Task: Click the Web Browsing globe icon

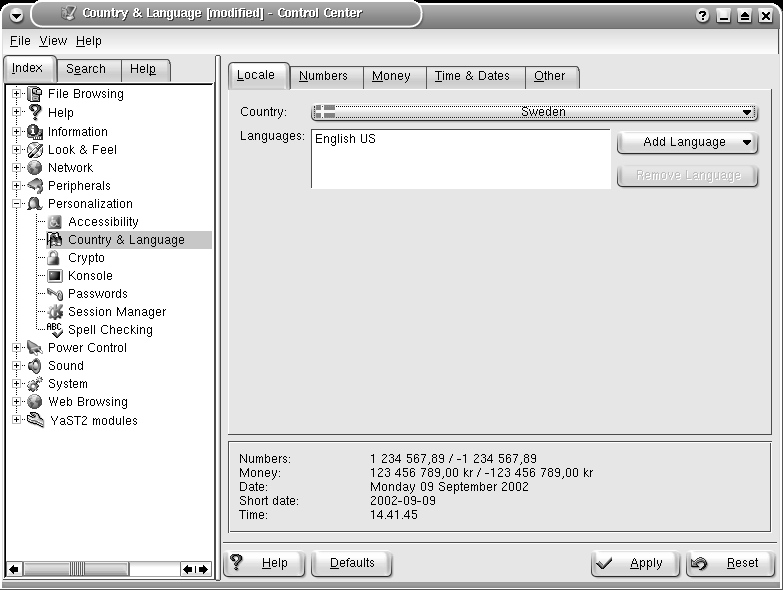Action: [x=34, y=402]
